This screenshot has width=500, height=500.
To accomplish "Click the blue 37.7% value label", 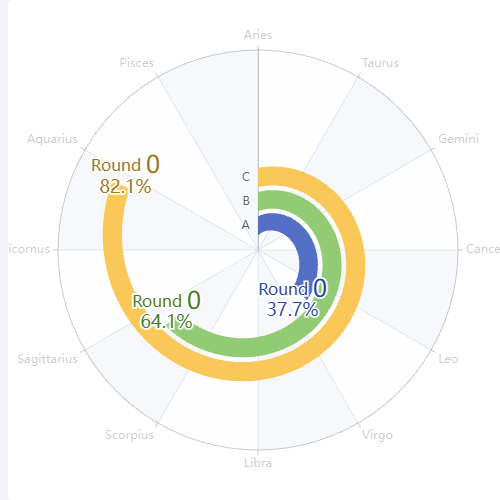I will (293, 309).
